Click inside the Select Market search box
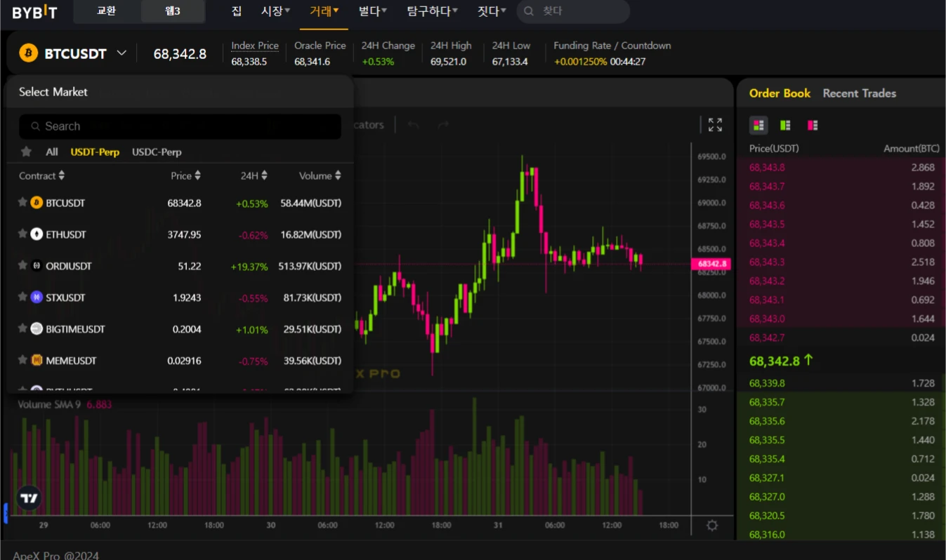This screenshot has width=946, height=560. click(180, 126)
